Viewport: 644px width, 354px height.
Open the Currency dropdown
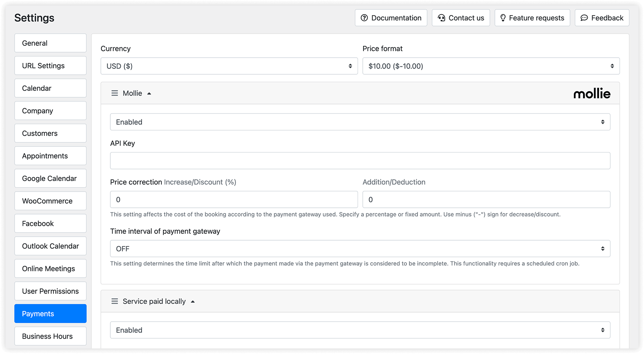point(229,66)
